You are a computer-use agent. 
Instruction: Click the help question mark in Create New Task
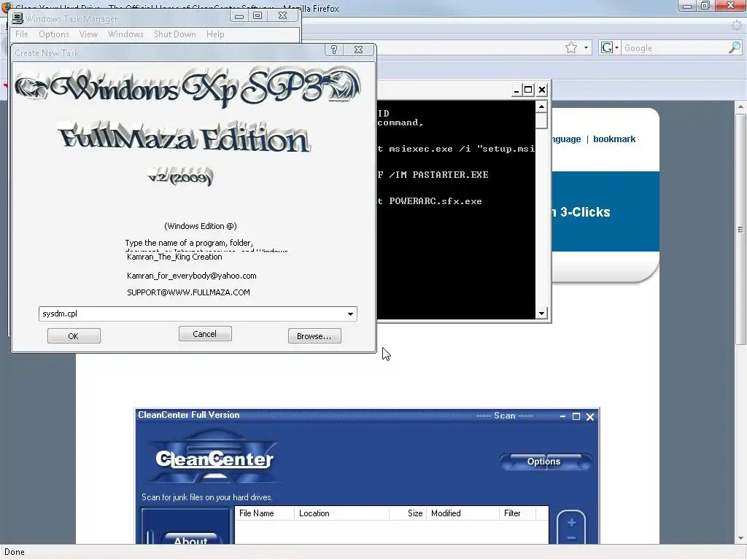point(334,50)
